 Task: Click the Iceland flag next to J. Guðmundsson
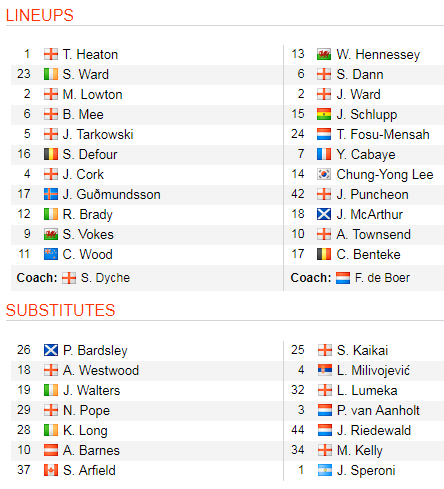point(51,194)
